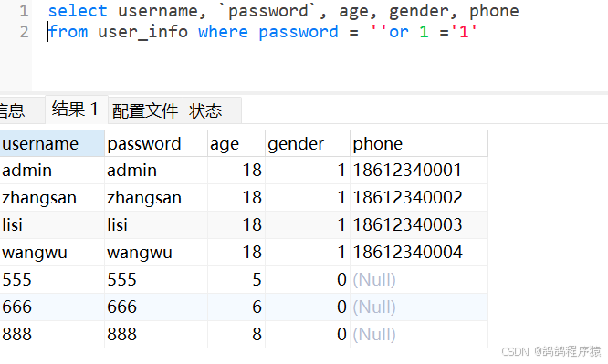Viewport: 608px width, 364px height.
Task: Select the gender cell for row 888
Action: pyautogui.click(x=308, y=334)
